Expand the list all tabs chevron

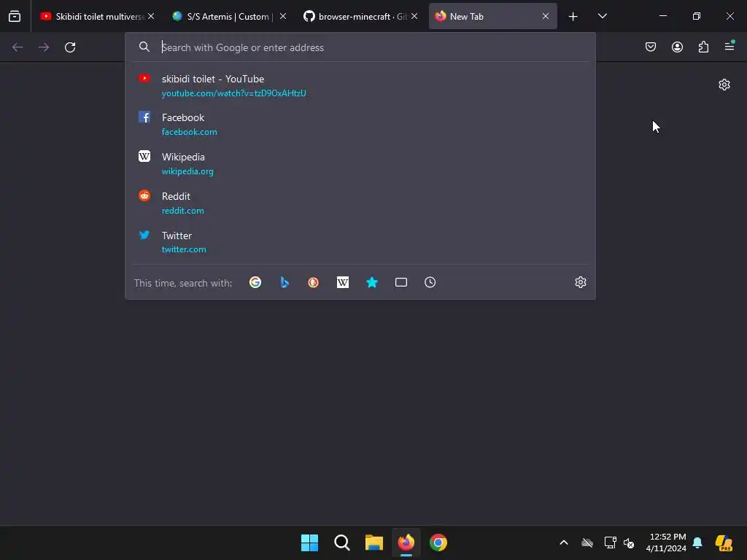click(x=602, y=16)
